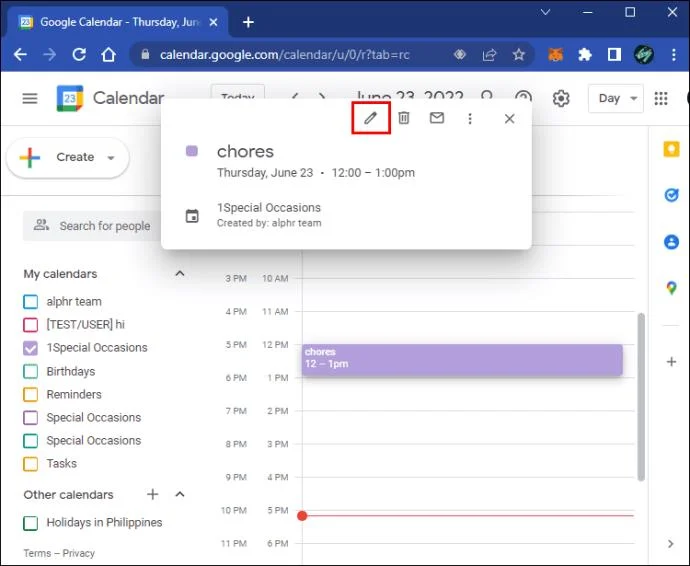Collapse the My calendars section
Image resolution: width=690 pixels, height=566 pixels.
coord(180,274)
